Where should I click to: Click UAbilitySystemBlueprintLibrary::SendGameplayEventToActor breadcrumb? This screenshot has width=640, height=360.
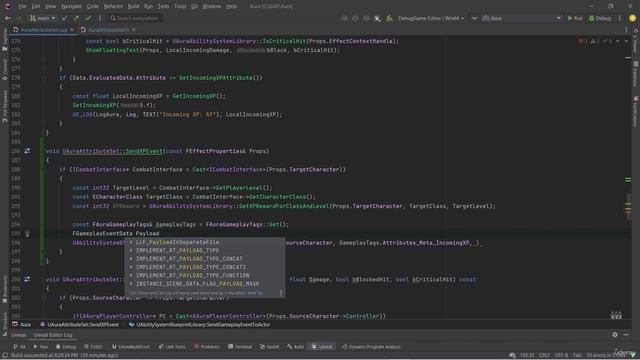pyautogui.click(x=199, y=325)
